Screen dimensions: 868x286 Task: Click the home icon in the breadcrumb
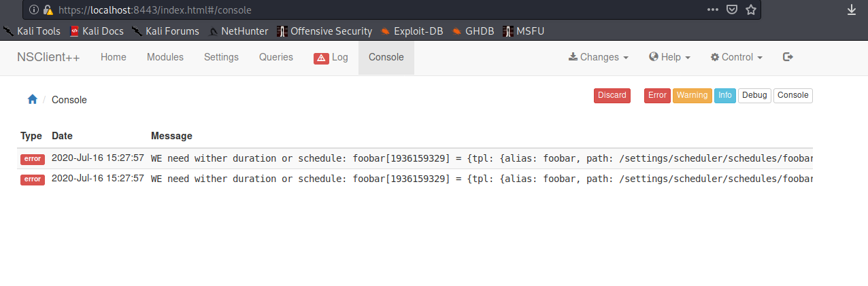[32, 99]
